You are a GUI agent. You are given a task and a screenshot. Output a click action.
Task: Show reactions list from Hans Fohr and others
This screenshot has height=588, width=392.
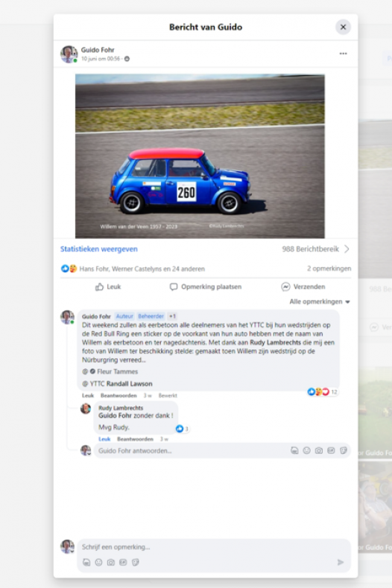(x=142, y=269)
